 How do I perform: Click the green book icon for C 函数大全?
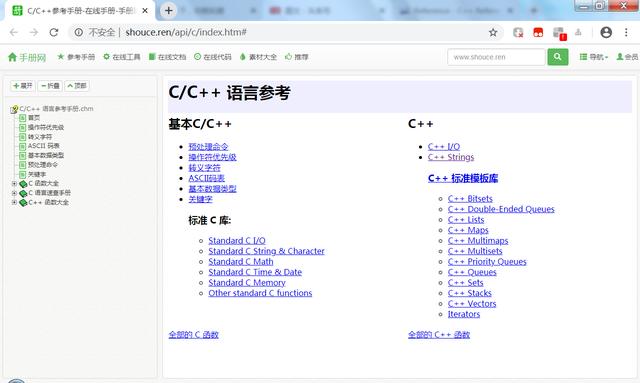(23, 184)
